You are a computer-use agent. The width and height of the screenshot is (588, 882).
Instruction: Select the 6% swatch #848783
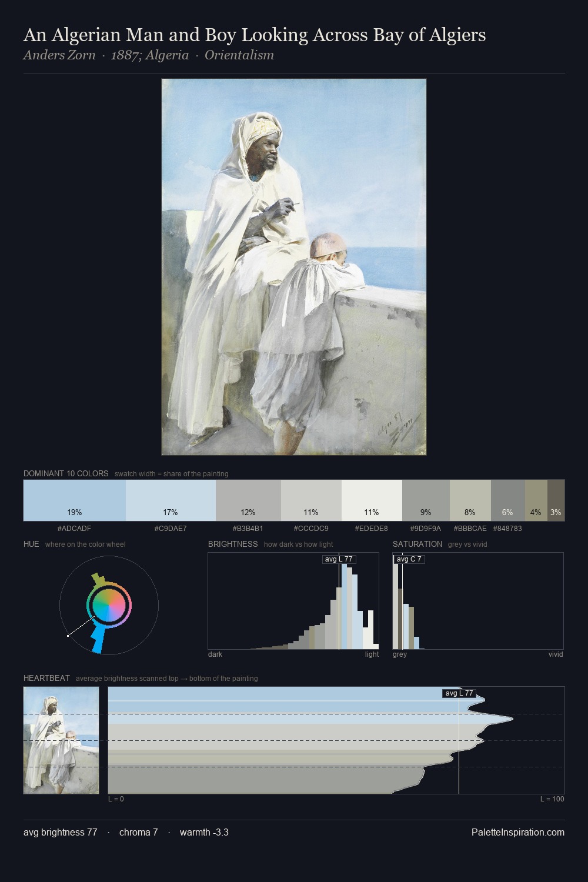point(507,500)
